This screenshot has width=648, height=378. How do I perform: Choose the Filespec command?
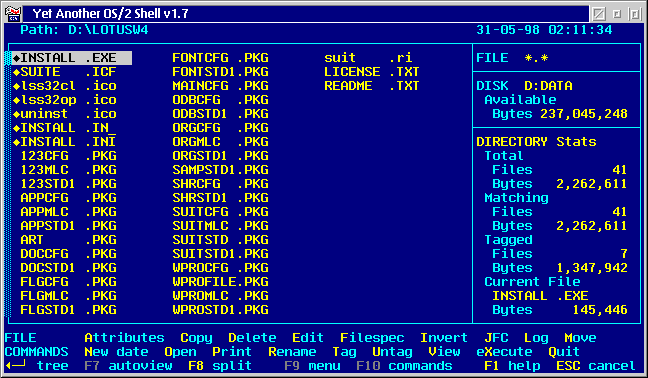[372, 338]
